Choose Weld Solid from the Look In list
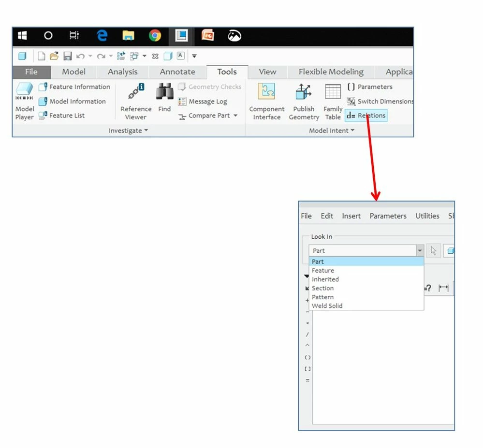Screen dimensions: 483x448 click(x=366, y=306)
